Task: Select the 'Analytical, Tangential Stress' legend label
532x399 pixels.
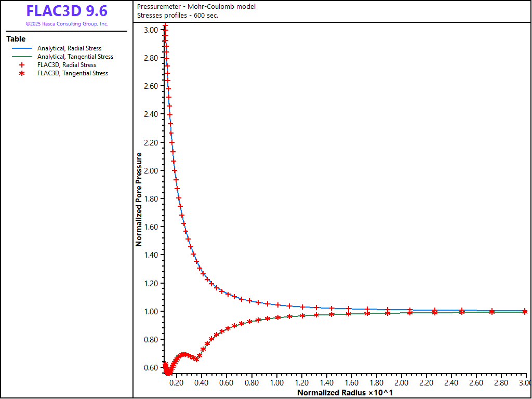Action: click(75, 57)
